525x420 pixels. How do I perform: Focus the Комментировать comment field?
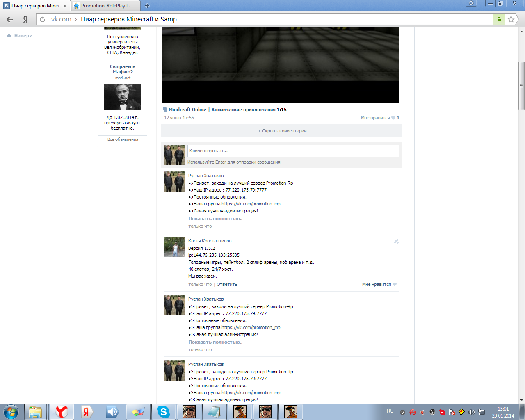click(x=293, y=151)
